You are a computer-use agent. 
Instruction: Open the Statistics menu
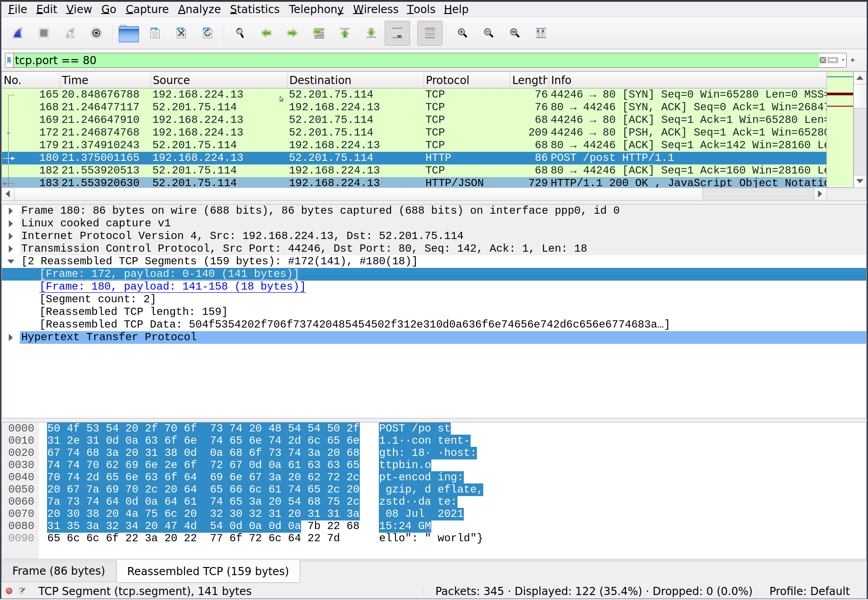click(255, 9)
